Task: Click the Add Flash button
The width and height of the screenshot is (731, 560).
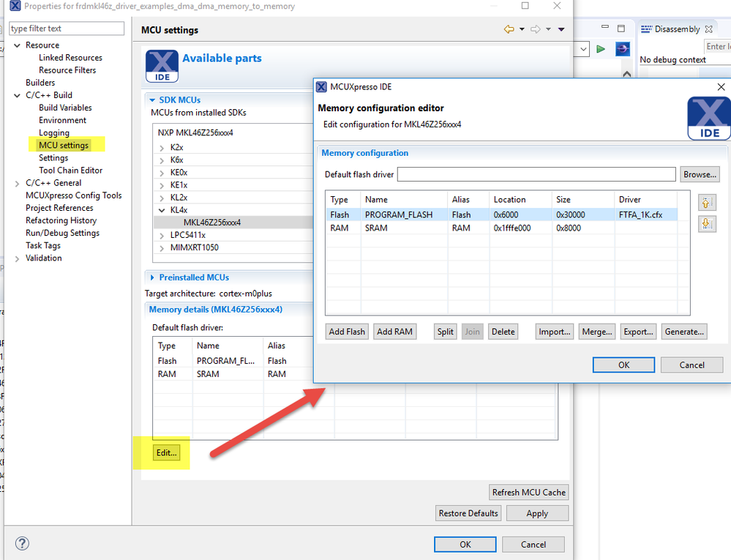Action: point(347,332)
